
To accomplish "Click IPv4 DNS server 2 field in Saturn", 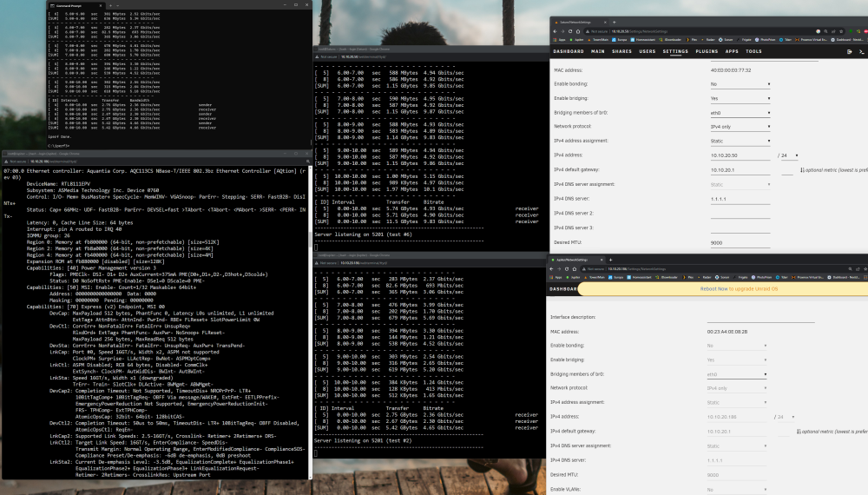I will pos(740,213).
